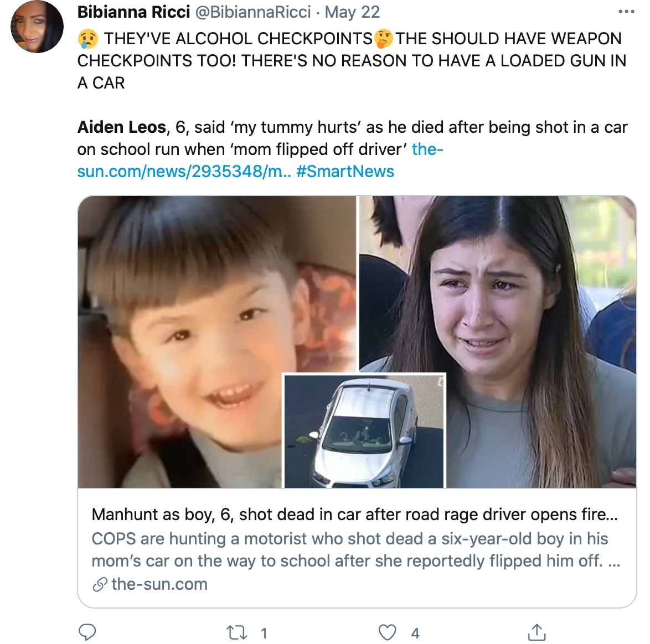Open Bibianna Ricci's profile avatar

pos(37,27)
